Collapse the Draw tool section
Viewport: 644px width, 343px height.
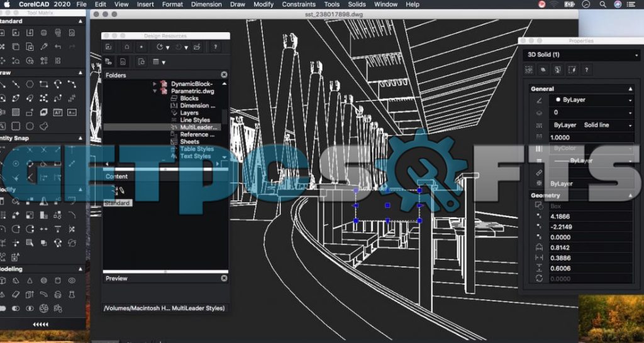tap(80, 73)
